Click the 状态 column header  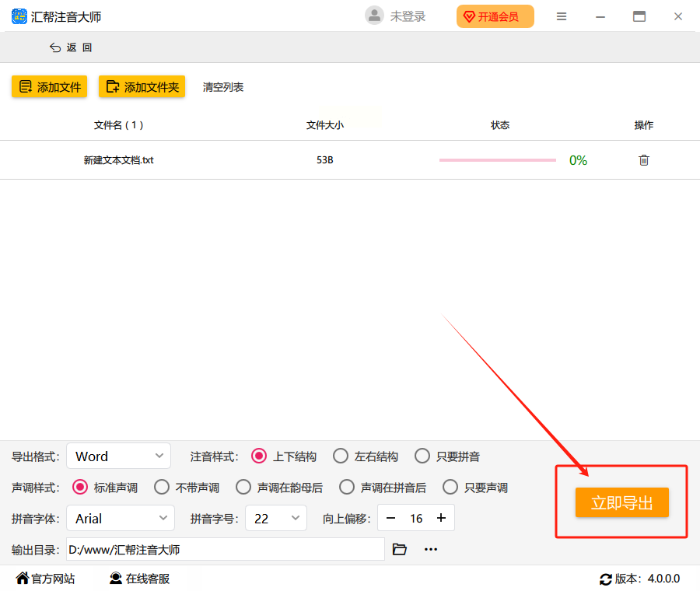500,125
